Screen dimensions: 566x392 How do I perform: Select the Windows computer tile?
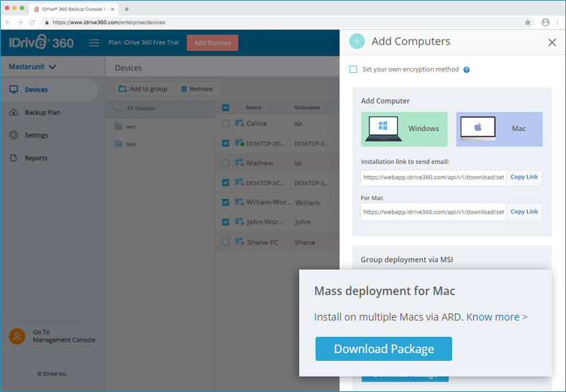coord(404,129)
